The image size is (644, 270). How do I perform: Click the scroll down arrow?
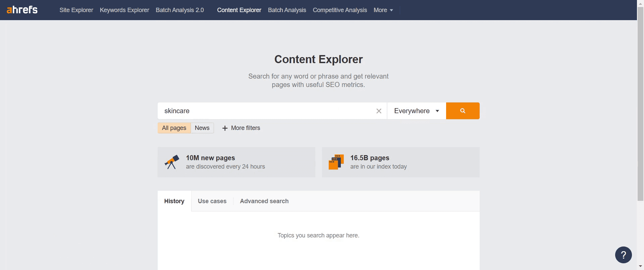coord(640,267)
